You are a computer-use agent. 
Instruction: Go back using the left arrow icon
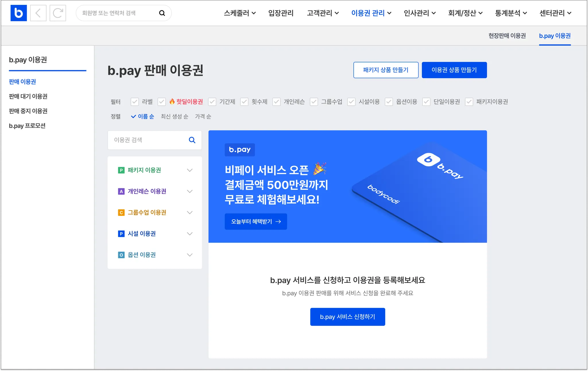[x=38, y=13]
